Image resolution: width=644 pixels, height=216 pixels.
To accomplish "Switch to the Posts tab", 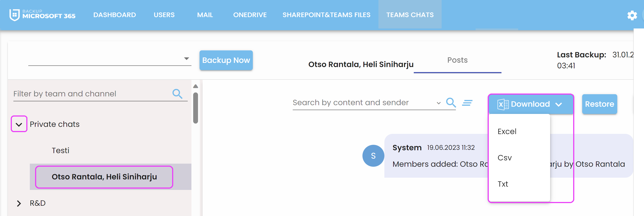I will (x=457, y=60).
